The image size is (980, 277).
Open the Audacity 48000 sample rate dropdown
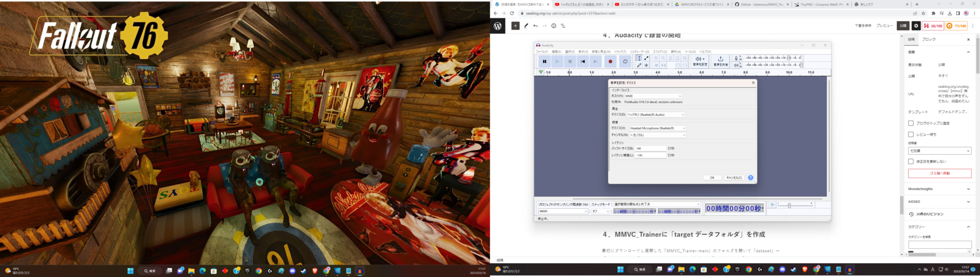click(563, 211)
